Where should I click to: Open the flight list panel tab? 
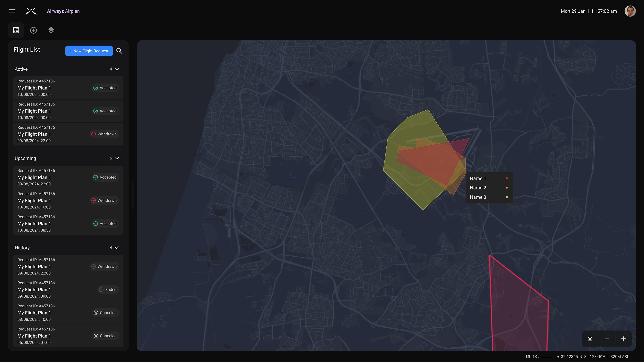click(16, 30)
